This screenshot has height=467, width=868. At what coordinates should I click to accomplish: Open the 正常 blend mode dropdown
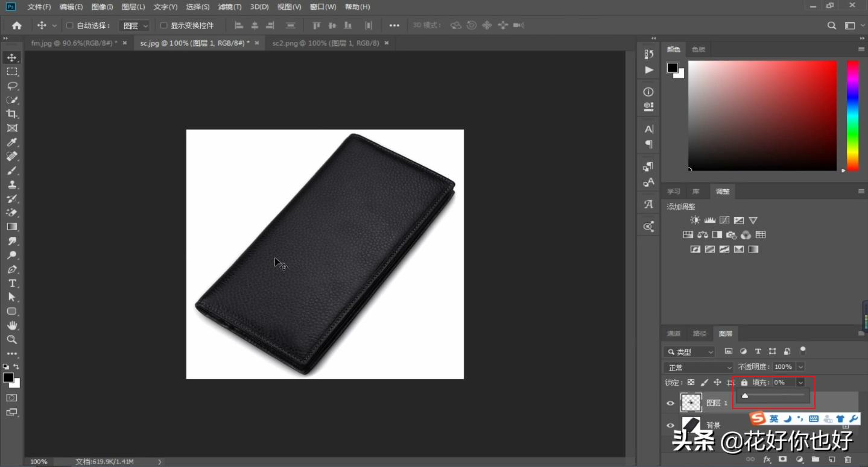pyautogui.click(x=698, y=367)
